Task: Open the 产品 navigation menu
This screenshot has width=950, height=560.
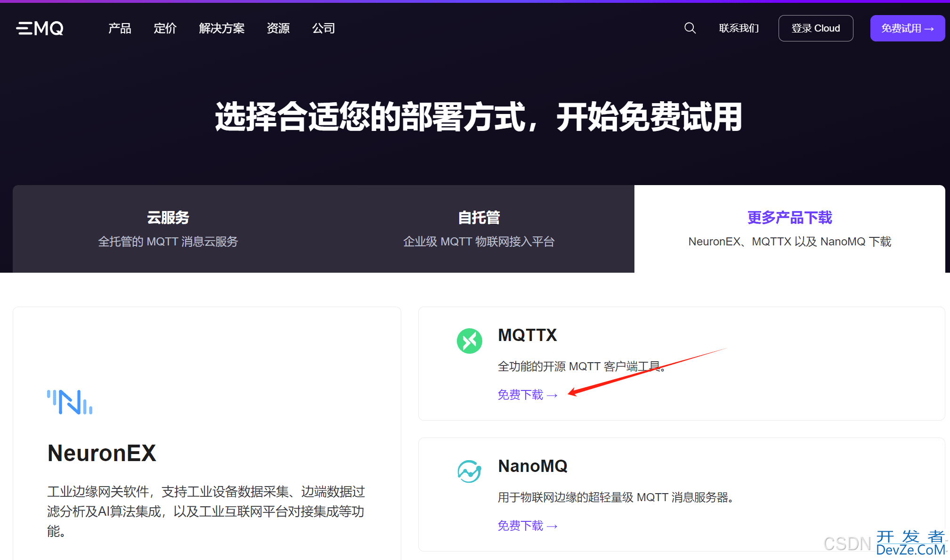Action: [120, 28]
